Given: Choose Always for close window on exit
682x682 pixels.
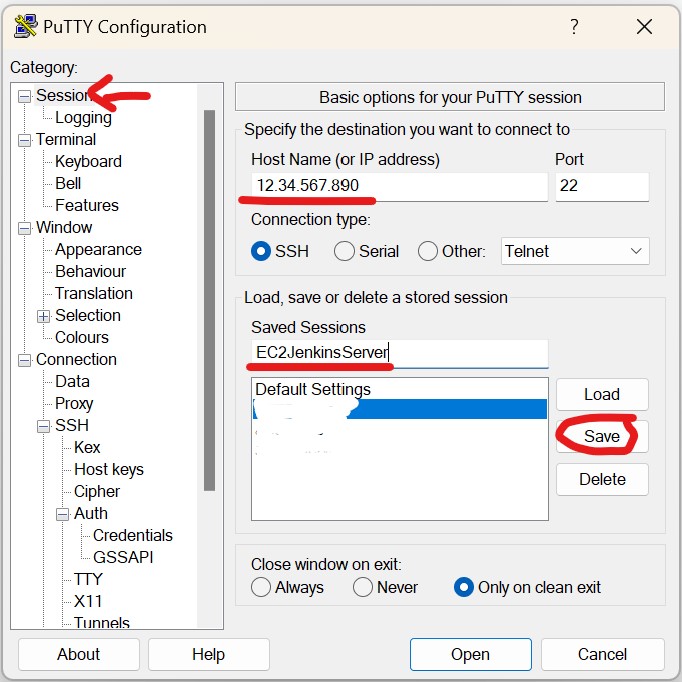Looking at the screenshot, I should pos(261,587).
